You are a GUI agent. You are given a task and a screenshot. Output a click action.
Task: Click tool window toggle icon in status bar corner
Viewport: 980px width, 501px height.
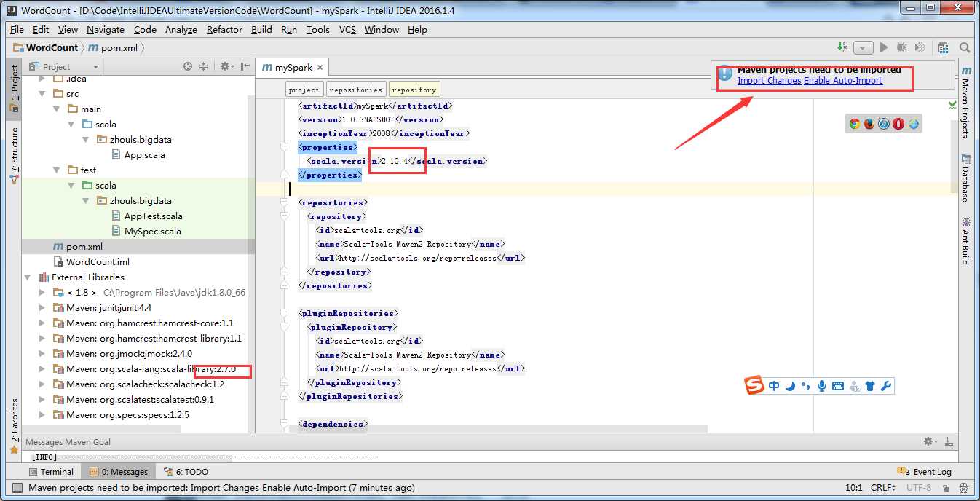[17, 488]
